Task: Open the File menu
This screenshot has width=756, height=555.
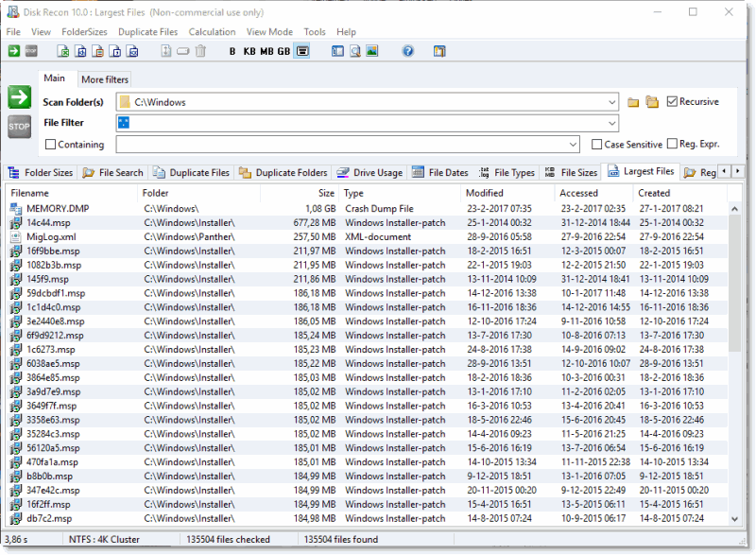Action: point(13,32)
